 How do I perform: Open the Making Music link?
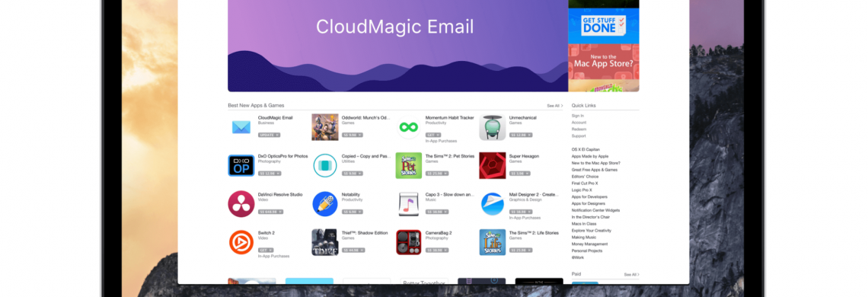(x=583, y=237)
